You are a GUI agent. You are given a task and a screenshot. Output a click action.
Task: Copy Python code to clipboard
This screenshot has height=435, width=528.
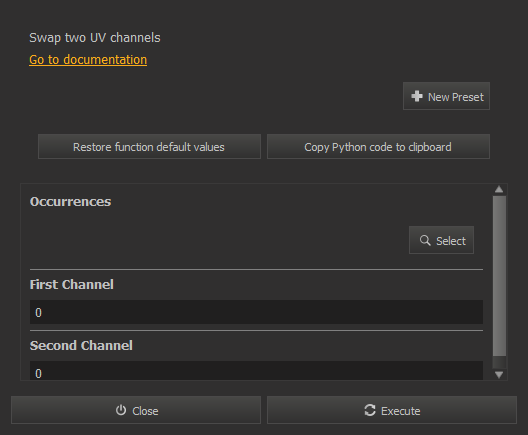pos(378,146)
